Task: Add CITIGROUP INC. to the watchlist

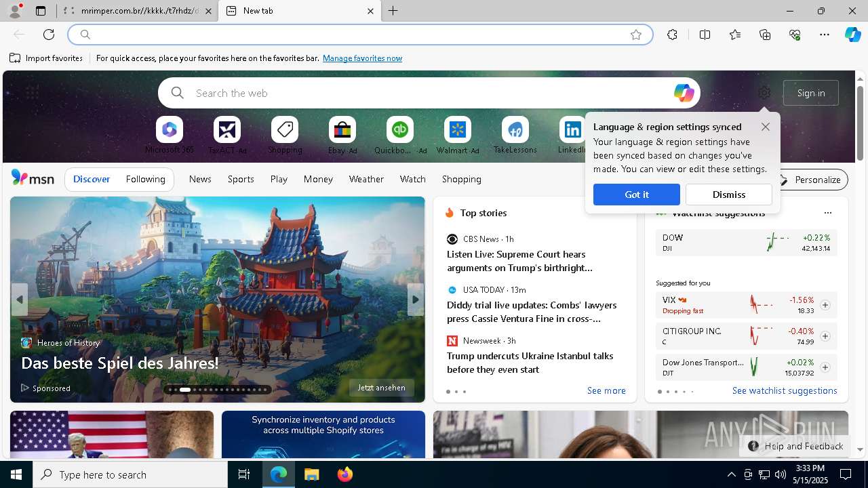Action: pos(825,336)
